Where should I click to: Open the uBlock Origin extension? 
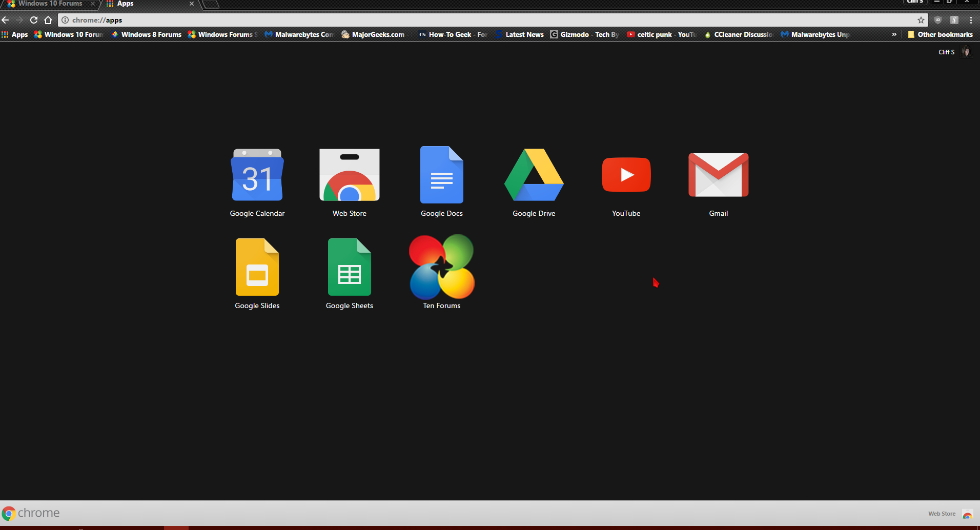tap(937, 20)
